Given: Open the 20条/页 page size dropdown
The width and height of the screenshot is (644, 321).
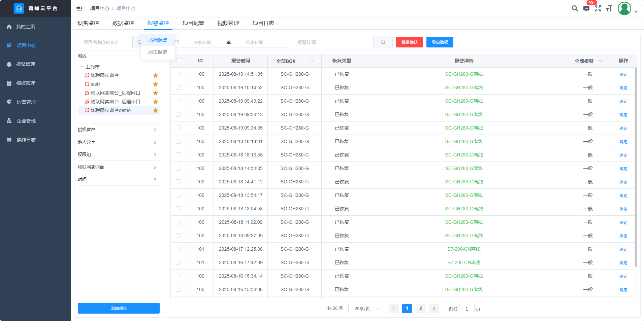Looking at the screenshot, I should pos(365,309).
